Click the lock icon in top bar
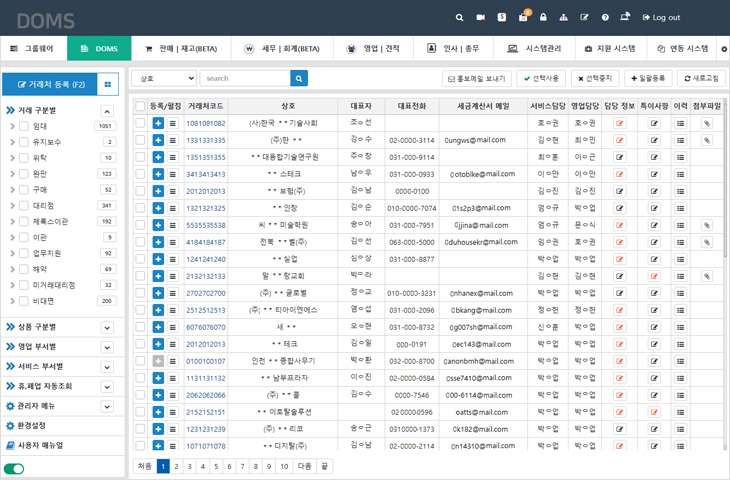This screenshot has height=480, width=730. click(543, 17)
